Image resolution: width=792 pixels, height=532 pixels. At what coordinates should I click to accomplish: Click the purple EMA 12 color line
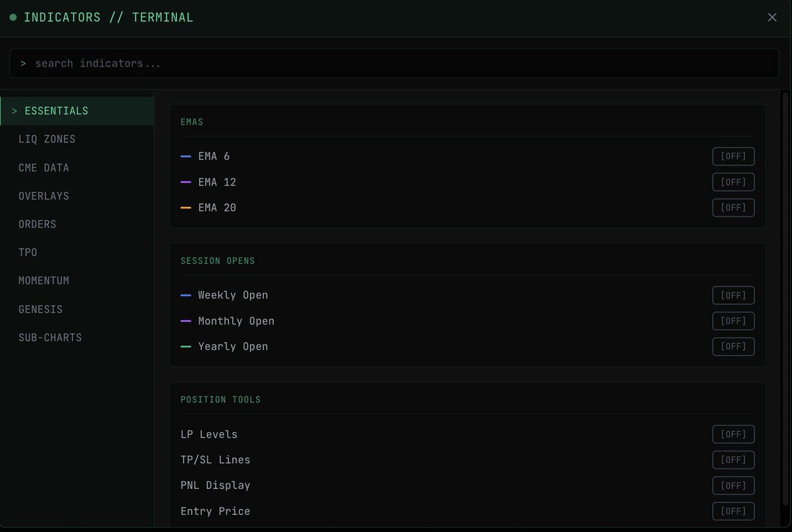tap(185, 182)
